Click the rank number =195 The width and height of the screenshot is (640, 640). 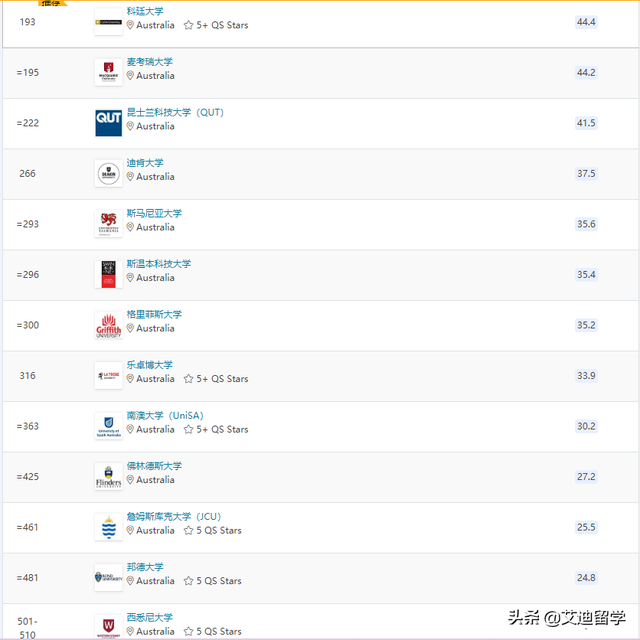click(28, 73)
